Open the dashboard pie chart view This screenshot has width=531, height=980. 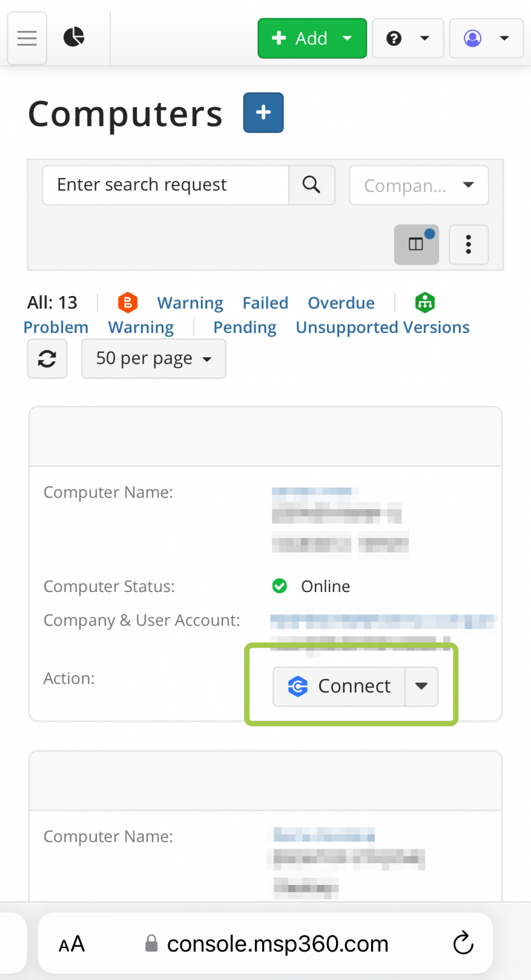click(74, 38)
